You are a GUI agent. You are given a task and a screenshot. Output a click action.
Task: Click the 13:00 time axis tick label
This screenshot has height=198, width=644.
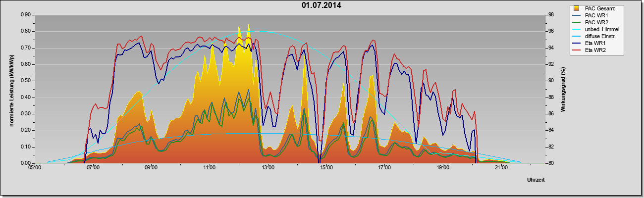pyautogui.click(x=268, y=168)
